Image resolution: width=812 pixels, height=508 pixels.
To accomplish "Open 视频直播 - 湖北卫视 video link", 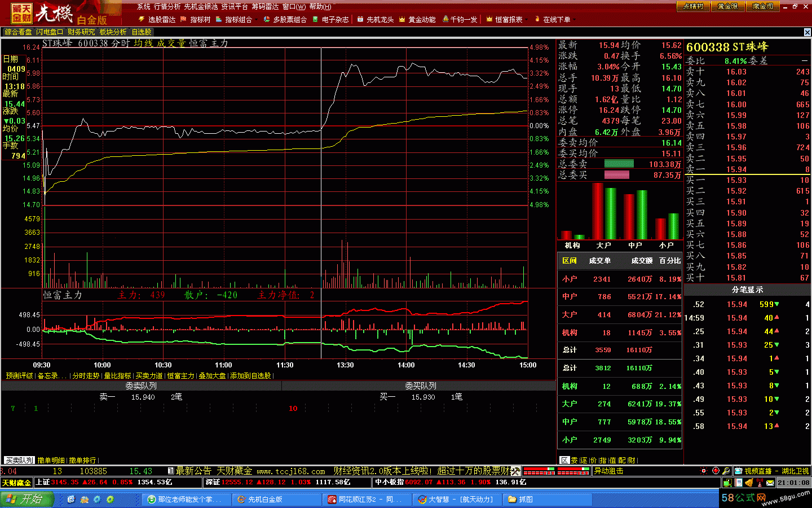I will point(772,471).
